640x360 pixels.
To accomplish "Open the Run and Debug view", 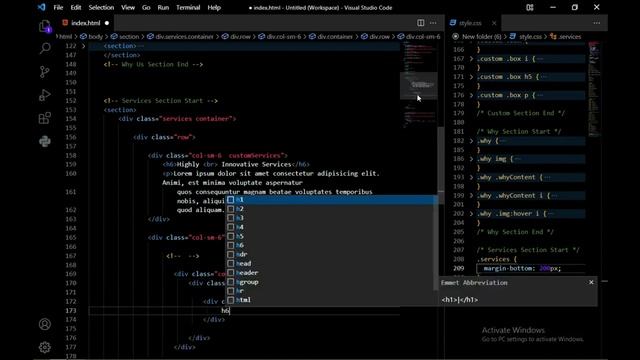I will tap(44, 95).
